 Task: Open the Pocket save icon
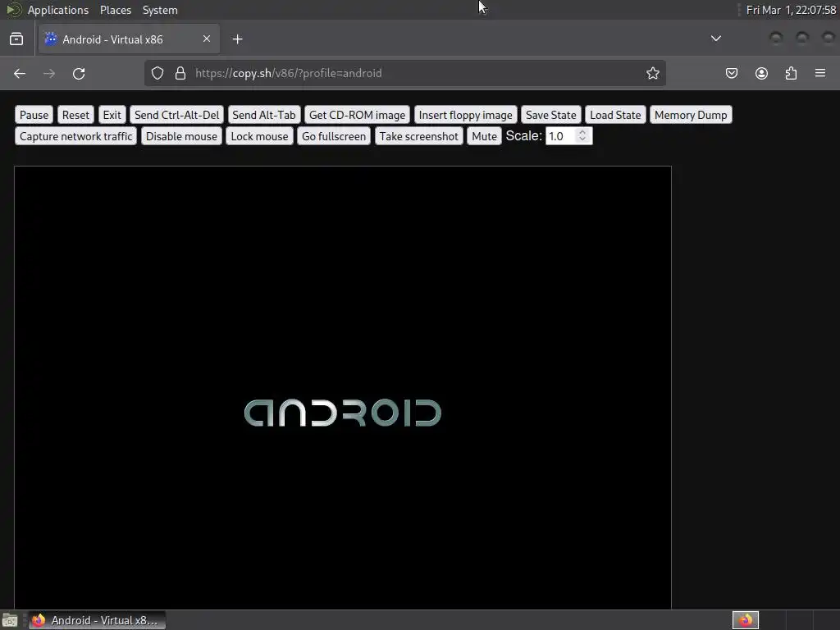731,73
